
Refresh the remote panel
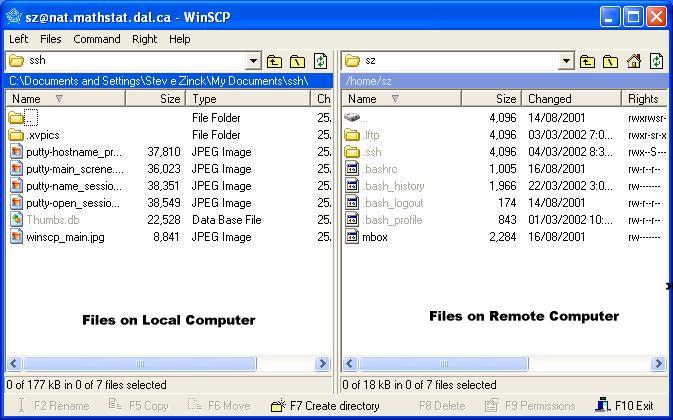coord(656,61)
